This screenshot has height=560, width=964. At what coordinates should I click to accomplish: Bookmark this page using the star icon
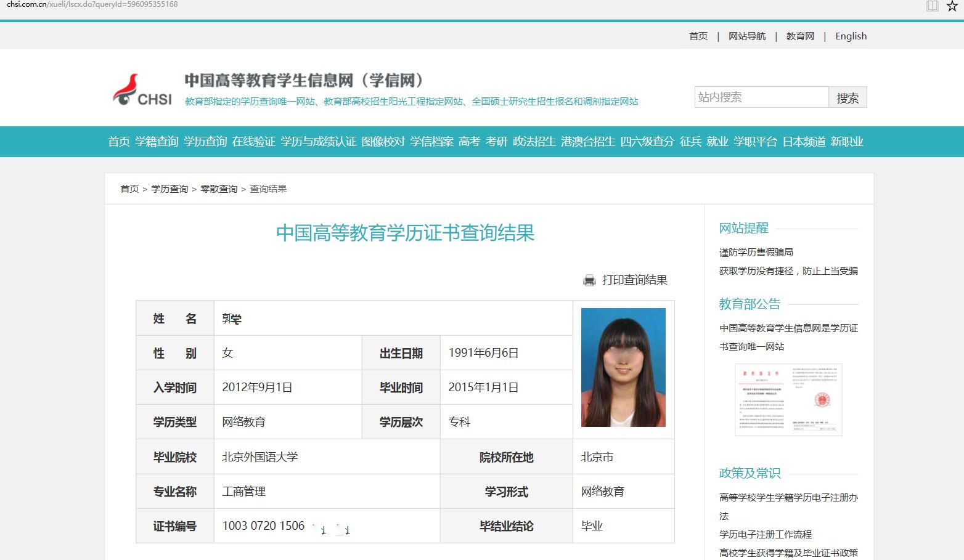[x=952, y=7]
